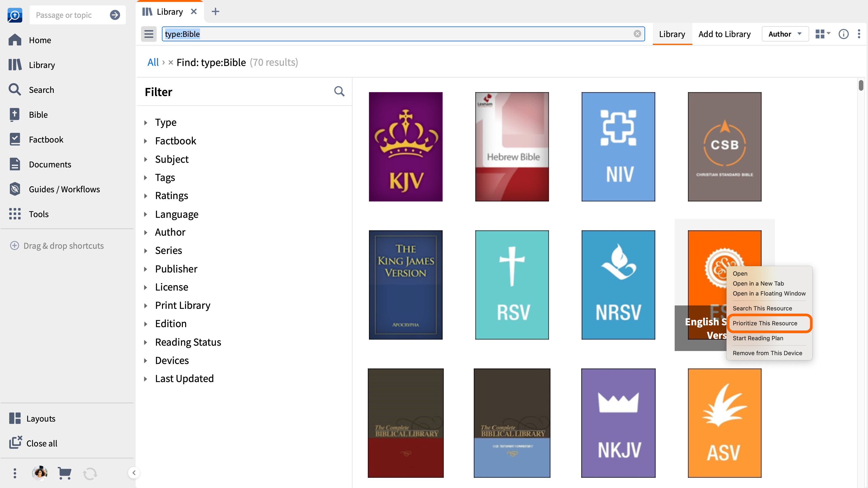Select Start Reading Plan
The image size is (868, 488).
(x=769, y=338)
